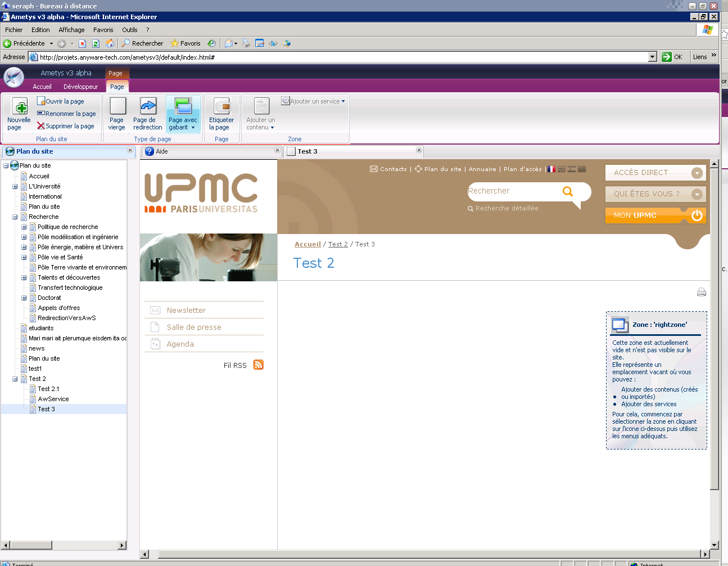Click the Fil RSS orange icon
Viewport: 728px width, 566px height.
258,365
